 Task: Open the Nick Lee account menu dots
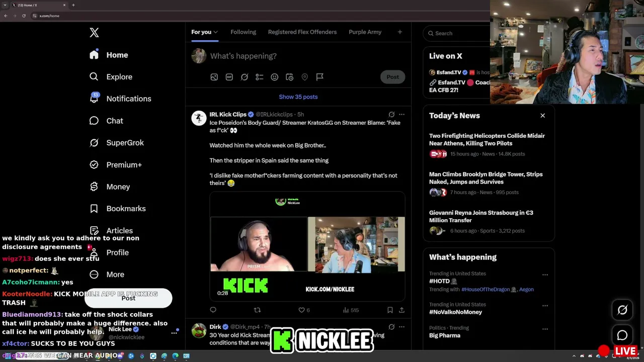174,333
